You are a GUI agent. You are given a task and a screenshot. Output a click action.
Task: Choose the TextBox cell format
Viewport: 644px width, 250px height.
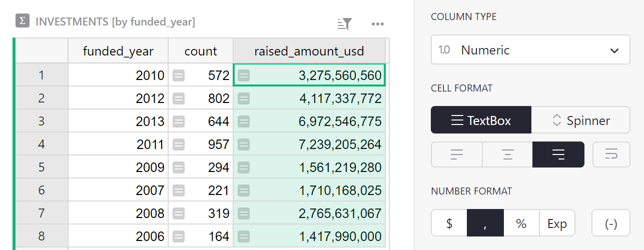pyautogui.click(x=481, y=120)
